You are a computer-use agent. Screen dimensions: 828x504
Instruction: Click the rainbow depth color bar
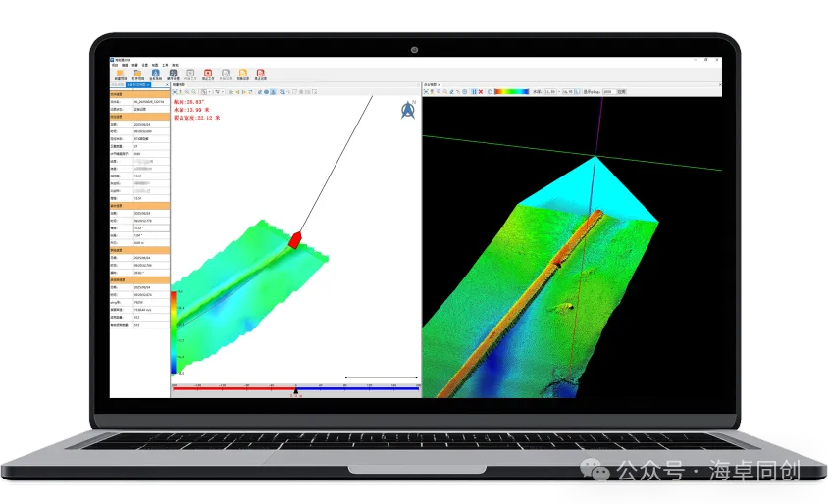(x=510, y=92)
